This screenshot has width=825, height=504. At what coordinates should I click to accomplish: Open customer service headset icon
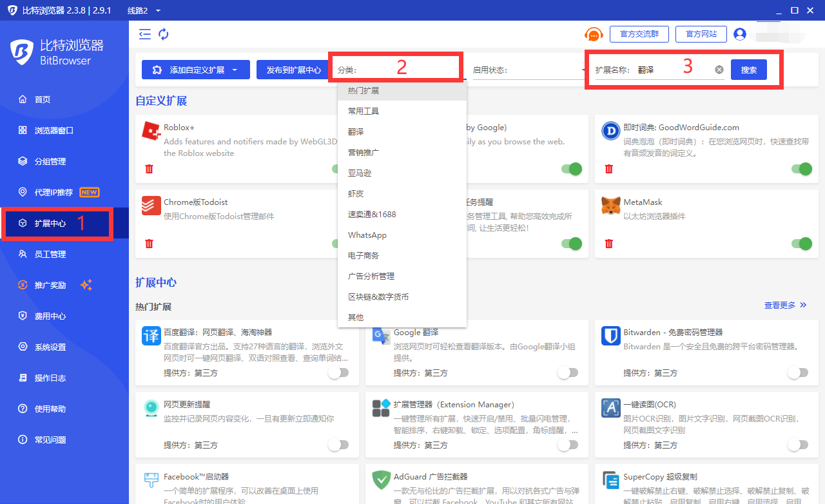594,34
